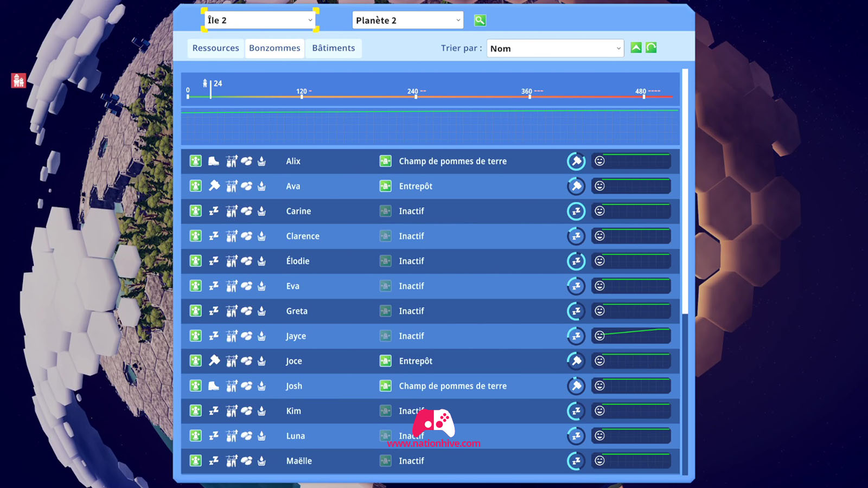Select the name Alix
The height and width of the screenshot is (488, 868).
[293, 161]
